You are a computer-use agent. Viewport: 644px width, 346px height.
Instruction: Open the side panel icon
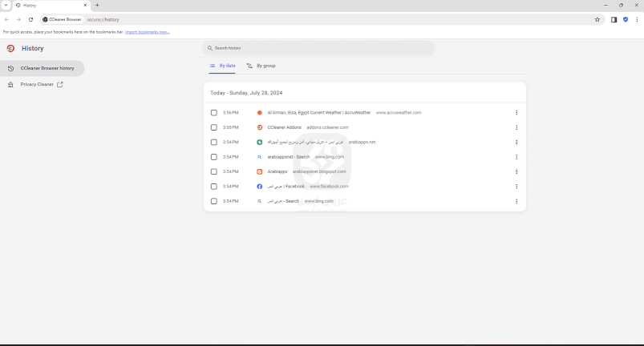click(x=614, y=19)
